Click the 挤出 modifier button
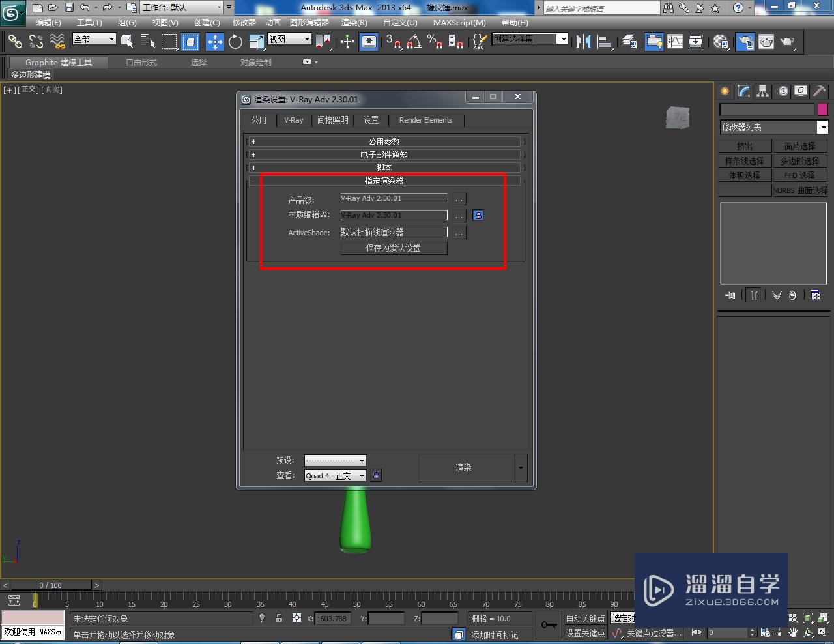The image size is (834, 644). click(745, 146)
